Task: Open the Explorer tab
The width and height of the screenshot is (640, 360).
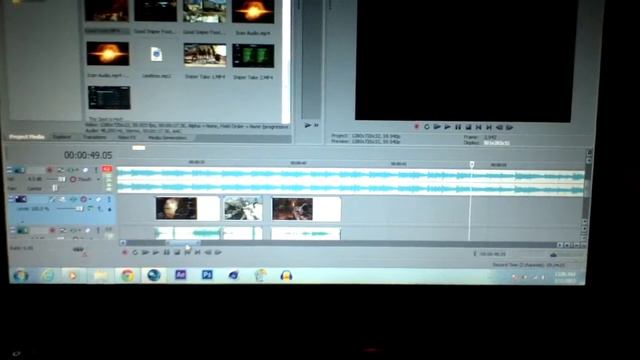Action: tap(62, 137)
